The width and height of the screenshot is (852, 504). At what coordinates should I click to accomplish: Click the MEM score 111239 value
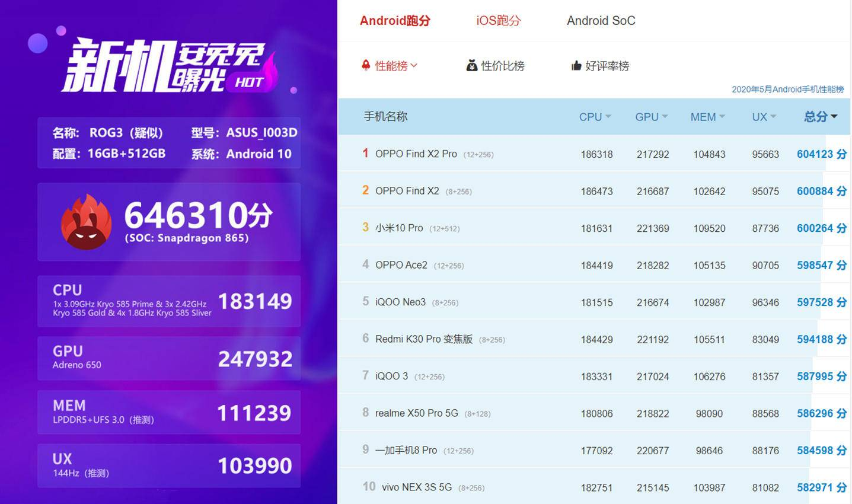(x=254, y=413)
